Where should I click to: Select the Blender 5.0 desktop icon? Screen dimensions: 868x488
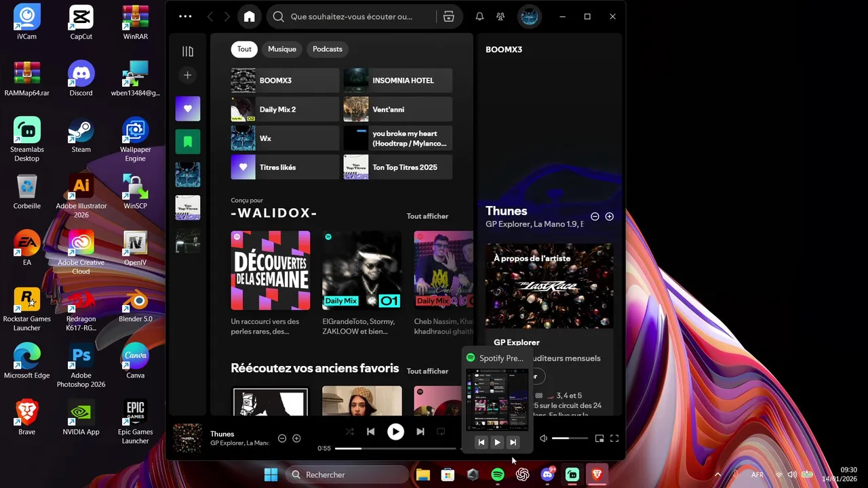point(135,304)
